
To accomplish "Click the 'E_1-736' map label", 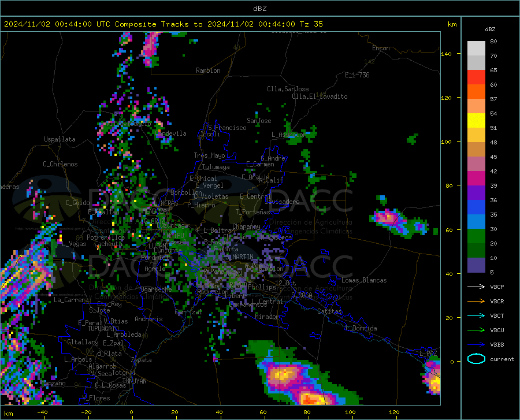I will (x=357, y=75).
